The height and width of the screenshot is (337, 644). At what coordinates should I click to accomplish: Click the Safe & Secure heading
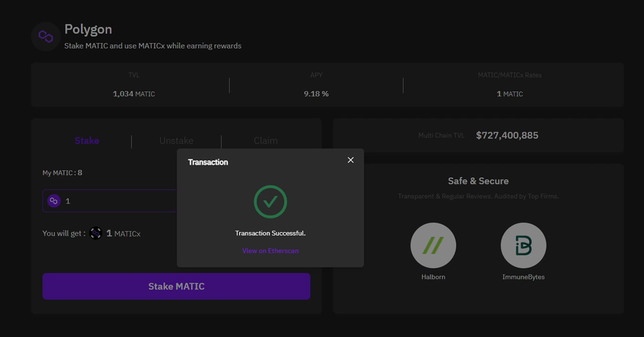[478, 181]
